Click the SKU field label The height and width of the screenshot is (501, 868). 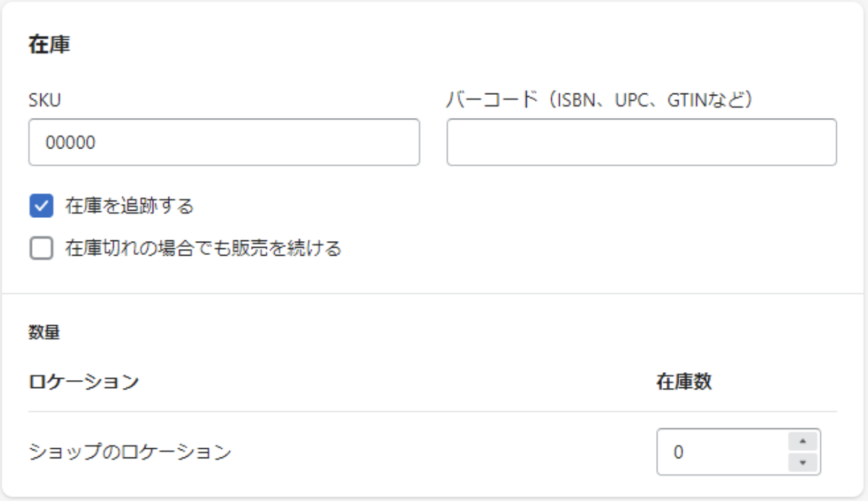45,101
